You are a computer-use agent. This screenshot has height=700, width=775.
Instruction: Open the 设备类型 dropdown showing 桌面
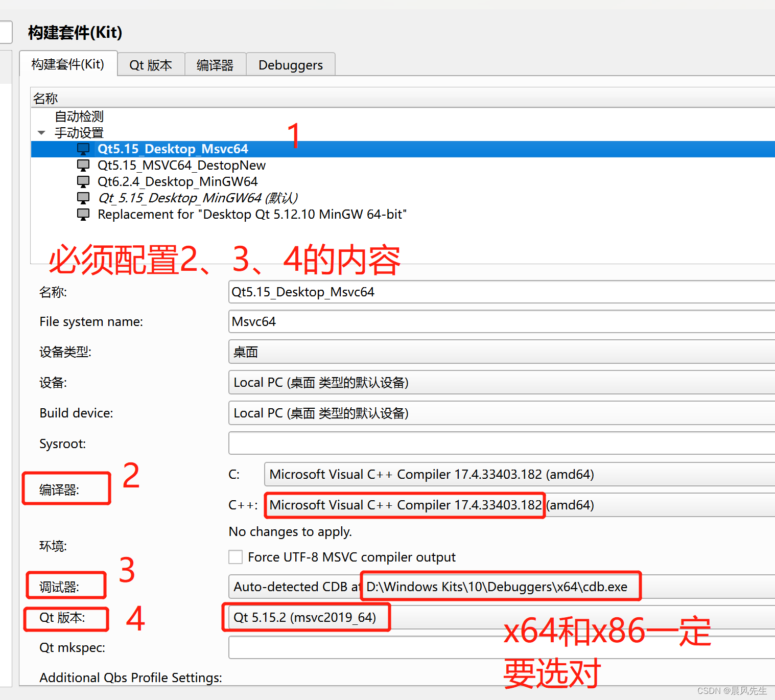pos(502,352)
